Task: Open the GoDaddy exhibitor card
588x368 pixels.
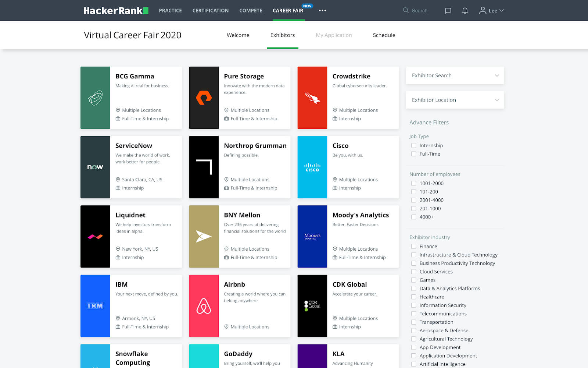Action: point(240,356)
